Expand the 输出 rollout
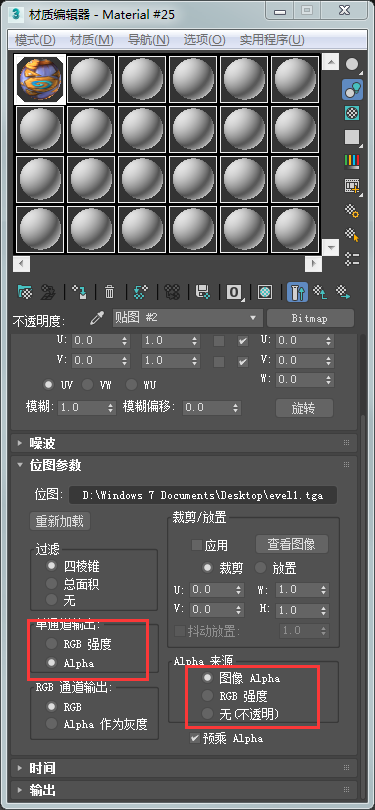Image resolution: width=375 pixels, height=810 pixels. click(x=184, y=790)
